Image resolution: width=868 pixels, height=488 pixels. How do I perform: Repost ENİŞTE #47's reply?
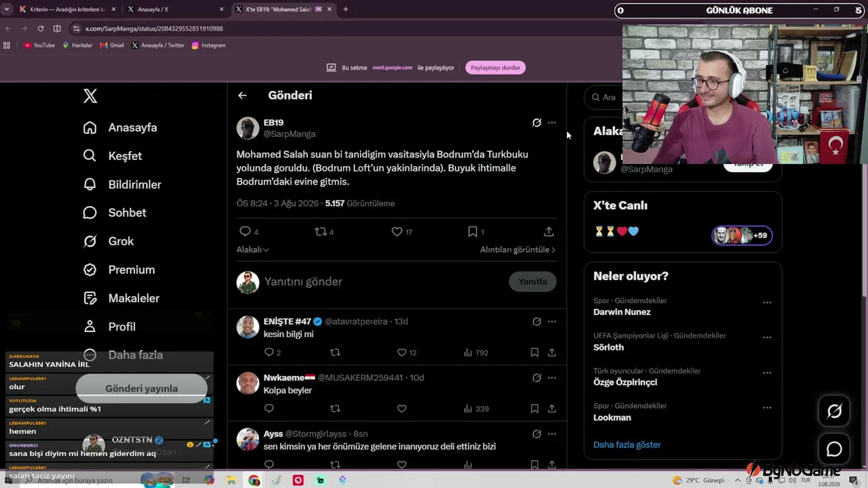335,352
